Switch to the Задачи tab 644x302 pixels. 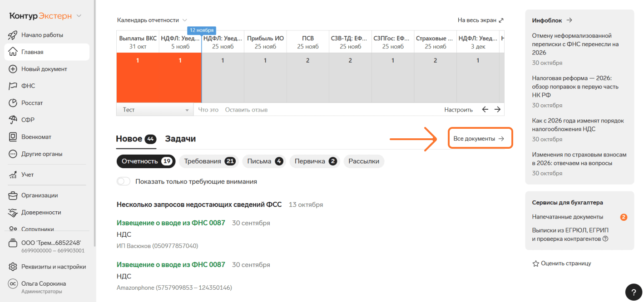(180, 139)
